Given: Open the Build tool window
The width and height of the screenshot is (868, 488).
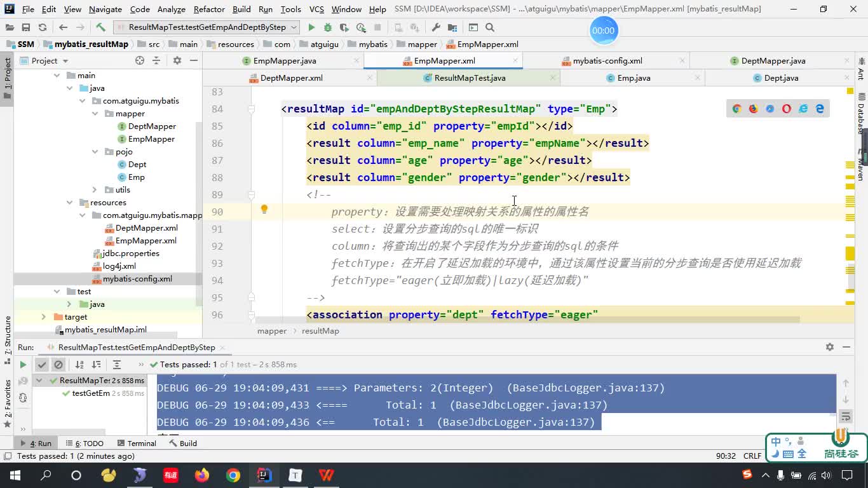Looking at the screenshot, I should click(x=183, y=444).
